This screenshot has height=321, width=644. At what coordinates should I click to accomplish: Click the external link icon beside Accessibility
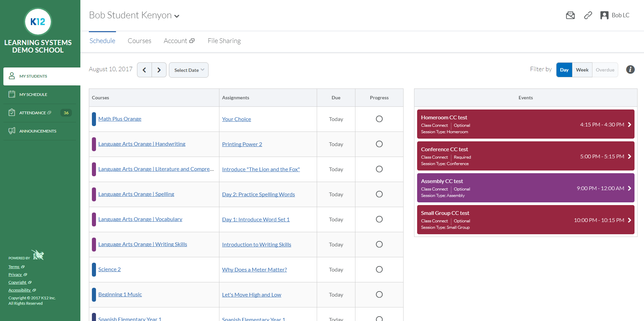tap(34, 290)
